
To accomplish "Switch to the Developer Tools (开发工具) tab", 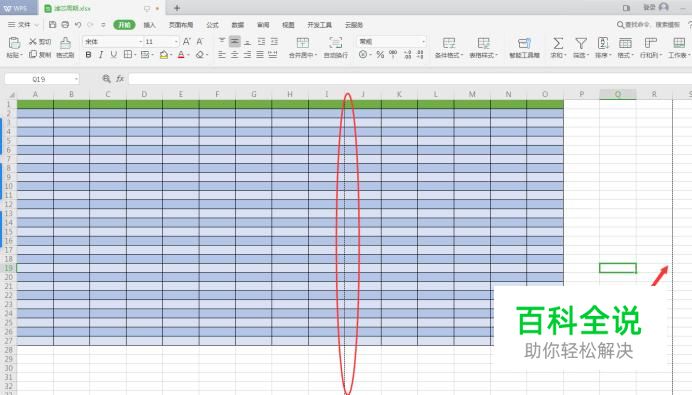I will pos(320,25).
